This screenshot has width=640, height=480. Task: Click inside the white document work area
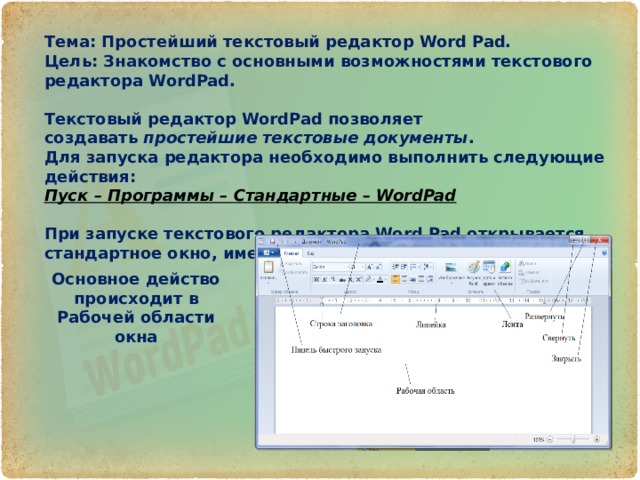[433, 369]
